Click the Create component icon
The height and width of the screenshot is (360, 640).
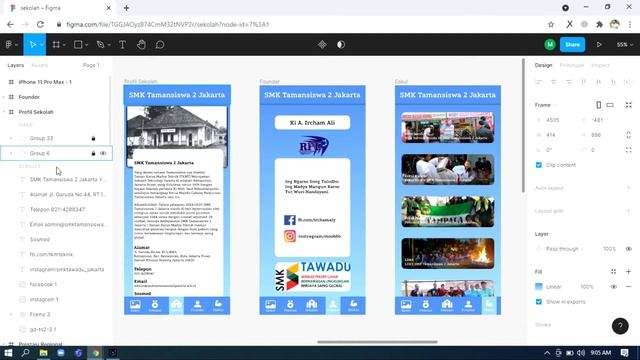click(x=322, y=44)
